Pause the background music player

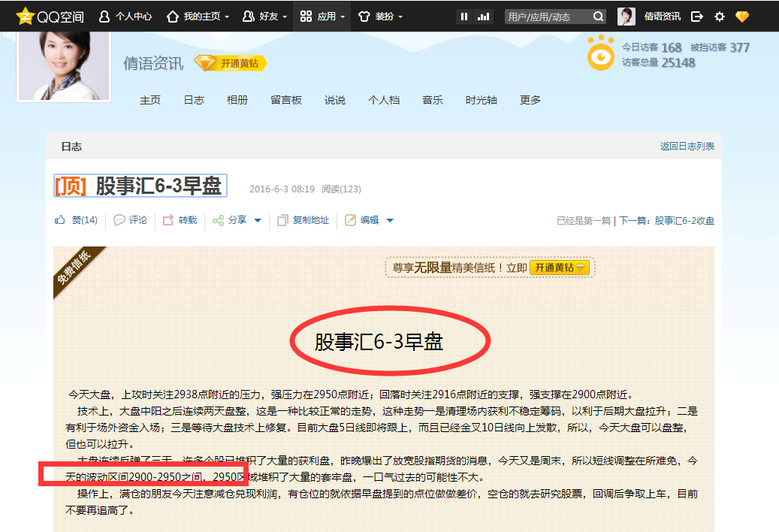(x=463, y=17)
